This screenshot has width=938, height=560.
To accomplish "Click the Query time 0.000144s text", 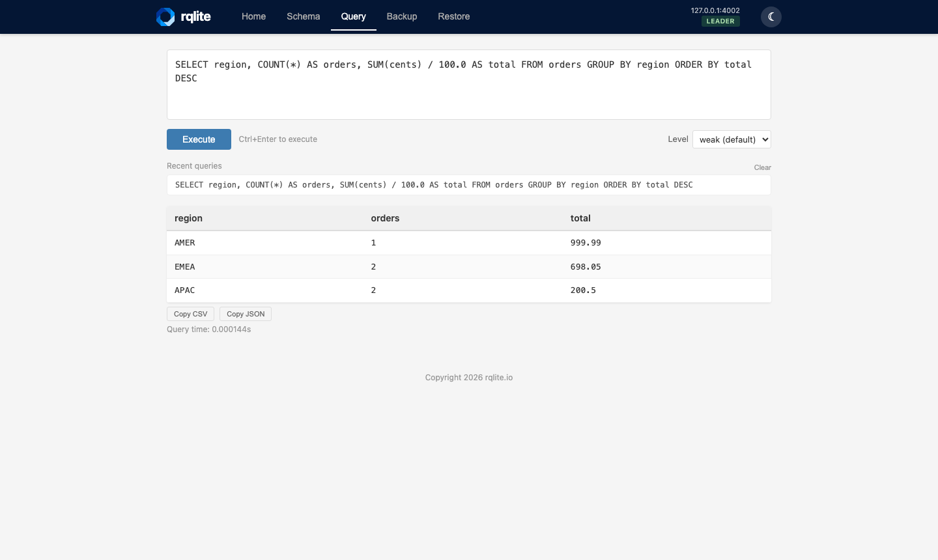I will pos(209,329).
